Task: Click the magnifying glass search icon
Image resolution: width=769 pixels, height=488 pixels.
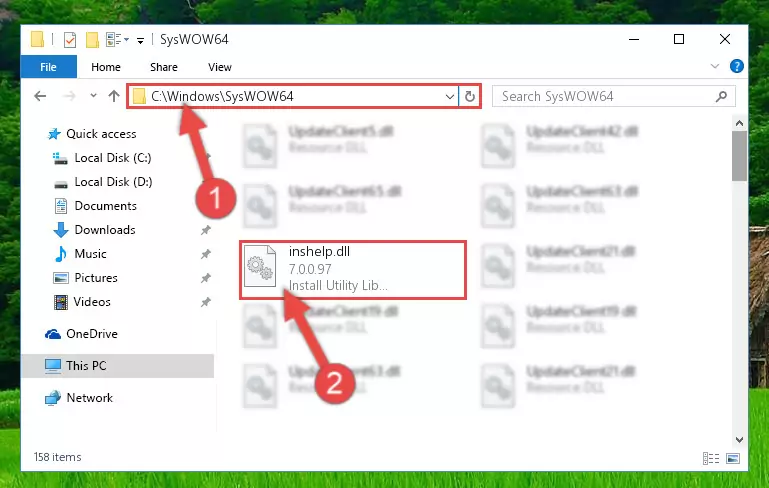Action: tap(721, 97)
